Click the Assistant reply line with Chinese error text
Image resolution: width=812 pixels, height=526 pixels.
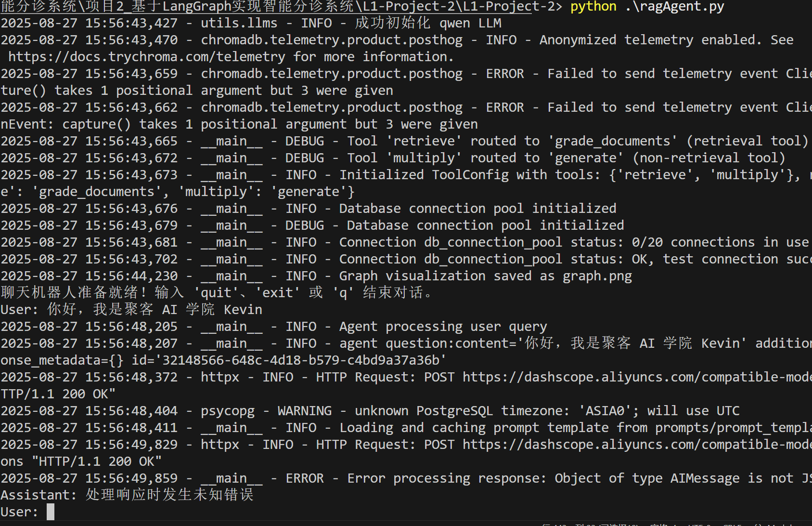pos(127,495)
